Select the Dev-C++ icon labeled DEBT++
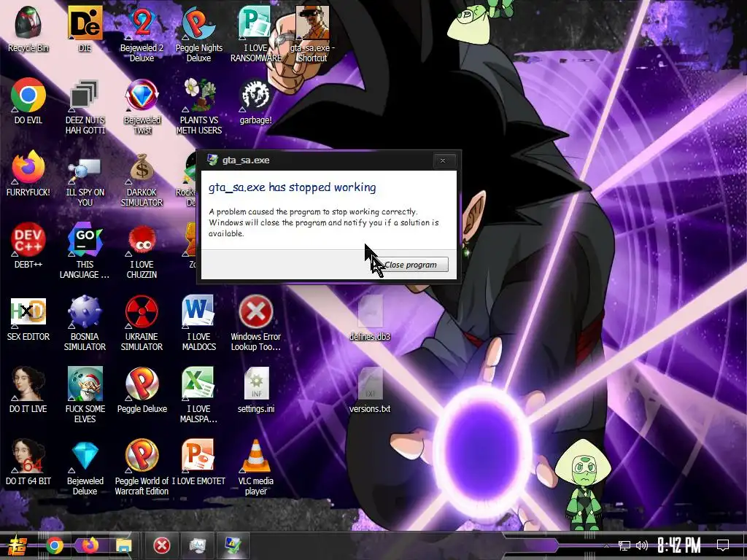 point(28,239)
